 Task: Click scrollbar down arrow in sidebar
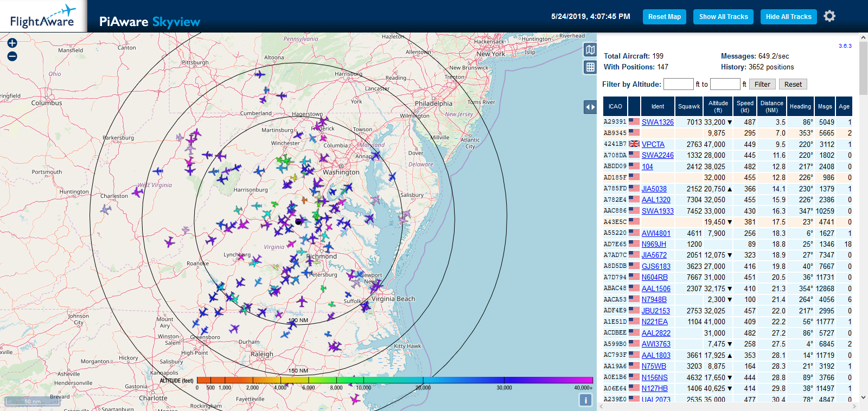863,397
